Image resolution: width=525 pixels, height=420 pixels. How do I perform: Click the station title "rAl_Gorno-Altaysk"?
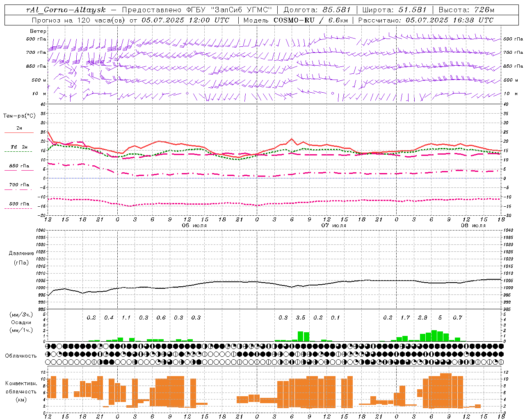click(66, 10)
